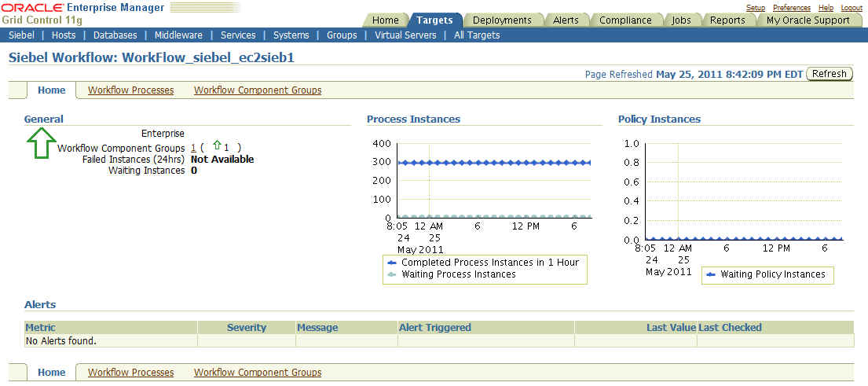Click the Workflow Component Groups count link 1
Screen dimensions: 868x386
click(x=193, y=148)
